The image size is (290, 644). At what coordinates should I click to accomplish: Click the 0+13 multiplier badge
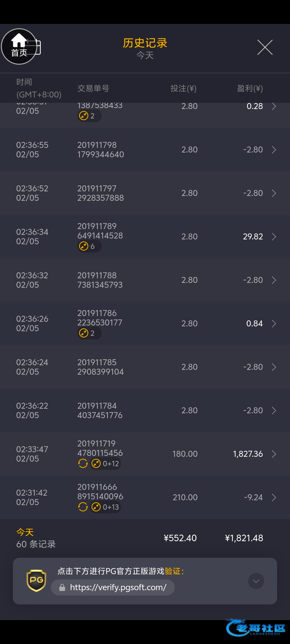click(x=105, y=507)
